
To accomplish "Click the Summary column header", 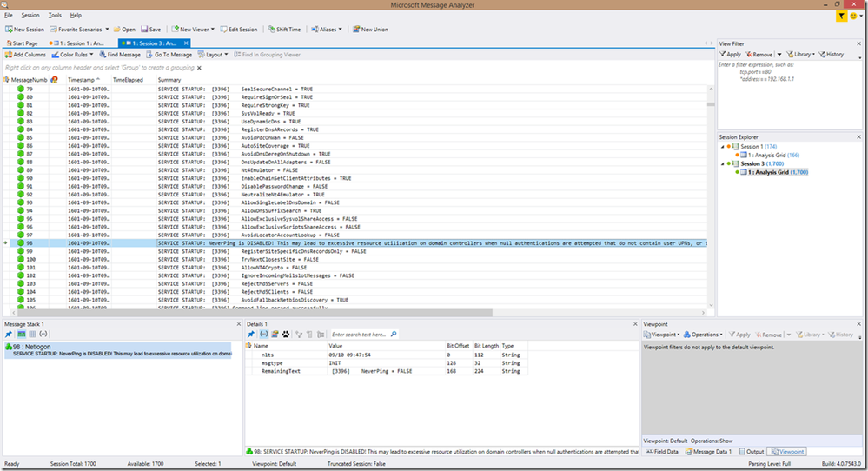I will (x=169, y=80).
